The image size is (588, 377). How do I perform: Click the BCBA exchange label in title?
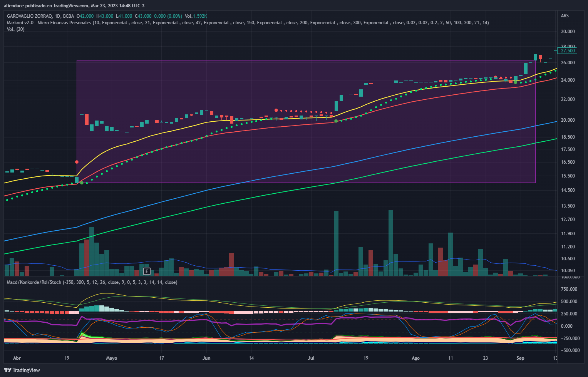68,16
